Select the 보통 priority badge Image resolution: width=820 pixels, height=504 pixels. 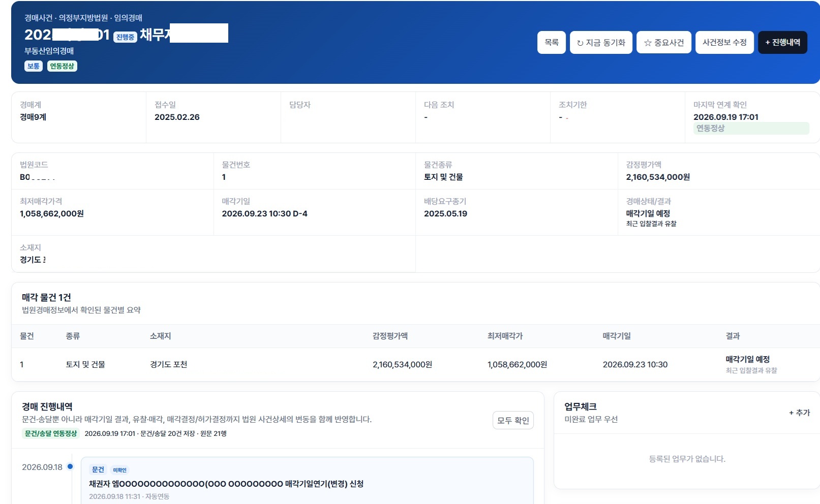pos(34,66)
